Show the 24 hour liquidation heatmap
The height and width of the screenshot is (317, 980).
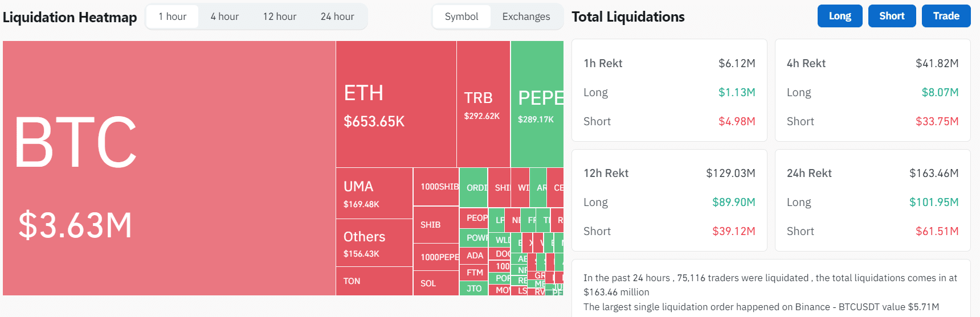tap(337, 17)
